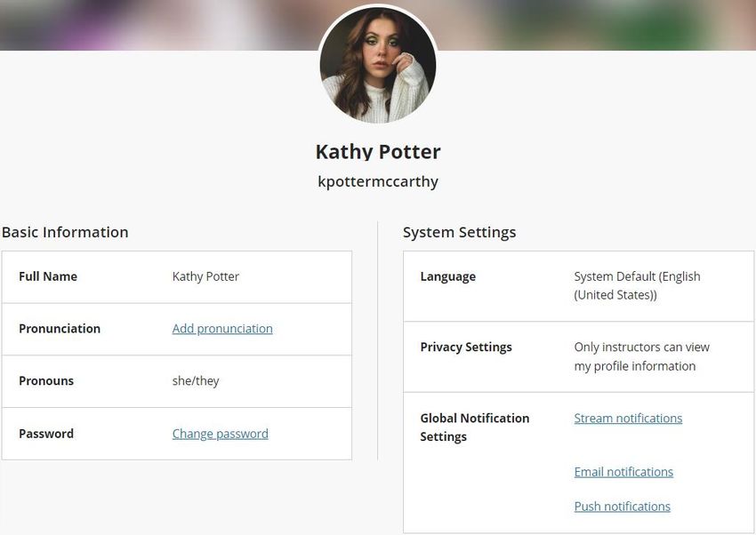Viewport: 756px width, 535px height.
Task: Open Stream notifications settings
Action: (628, 418)
